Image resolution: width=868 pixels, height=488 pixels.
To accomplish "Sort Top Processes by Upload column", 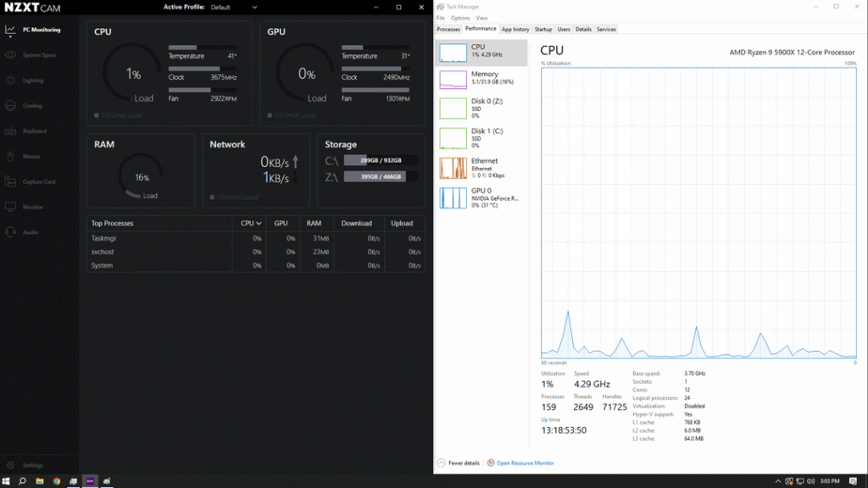I will tap(402, 224).
